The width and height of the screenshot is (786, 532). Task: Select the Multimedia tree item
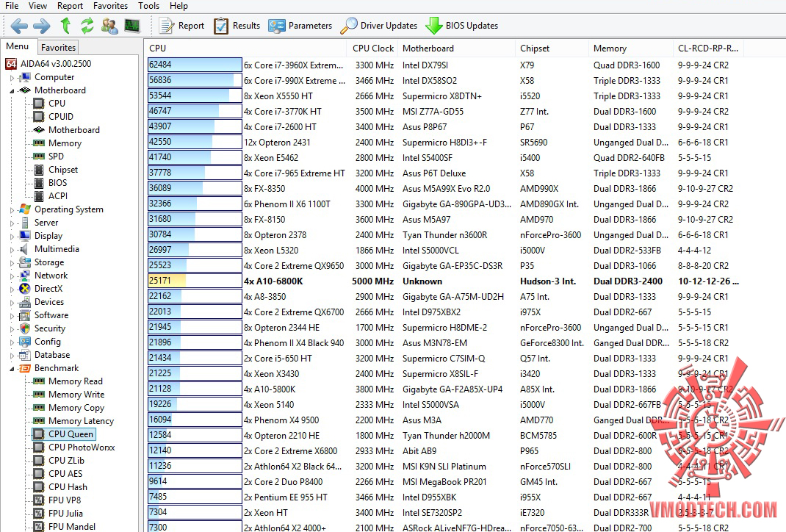click(x=57, y=248)
